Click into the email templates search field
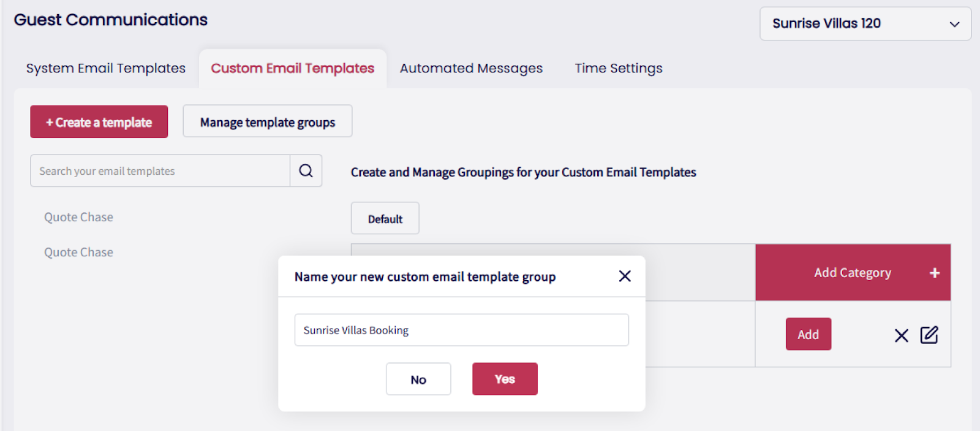The width and height of the screenshot is (980, 431). click(160, 171)
